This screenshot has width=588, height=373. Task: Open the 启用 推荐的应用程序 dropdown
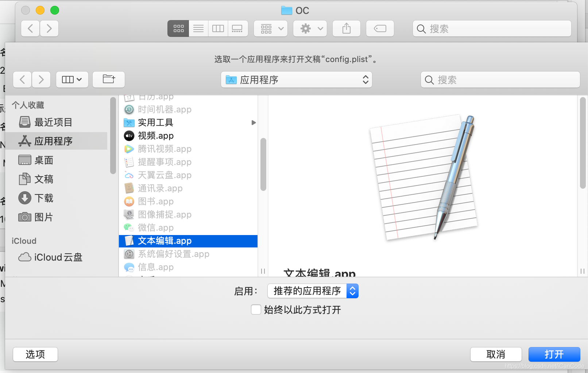pos(313,291)
